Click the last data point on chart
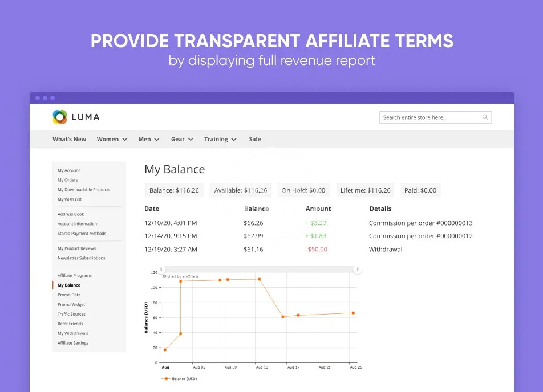Image resolution: width=543 pixels, height=392 pixels. click(x=353, y=313)
